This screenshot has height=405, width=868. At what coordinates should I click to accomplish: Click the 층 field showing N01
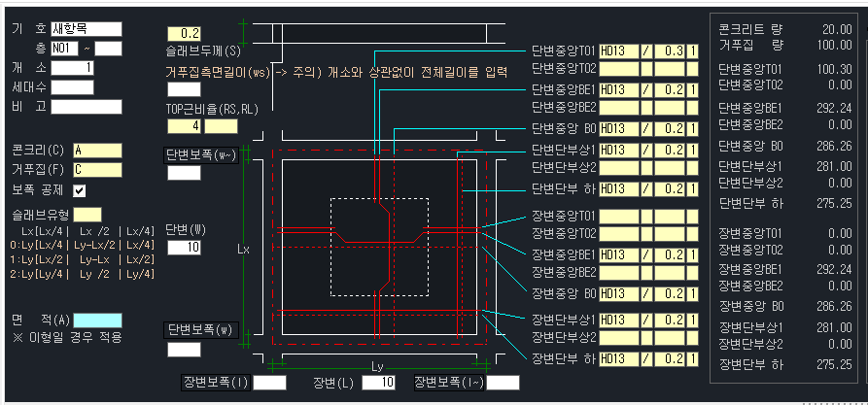[x=71, y=49]
